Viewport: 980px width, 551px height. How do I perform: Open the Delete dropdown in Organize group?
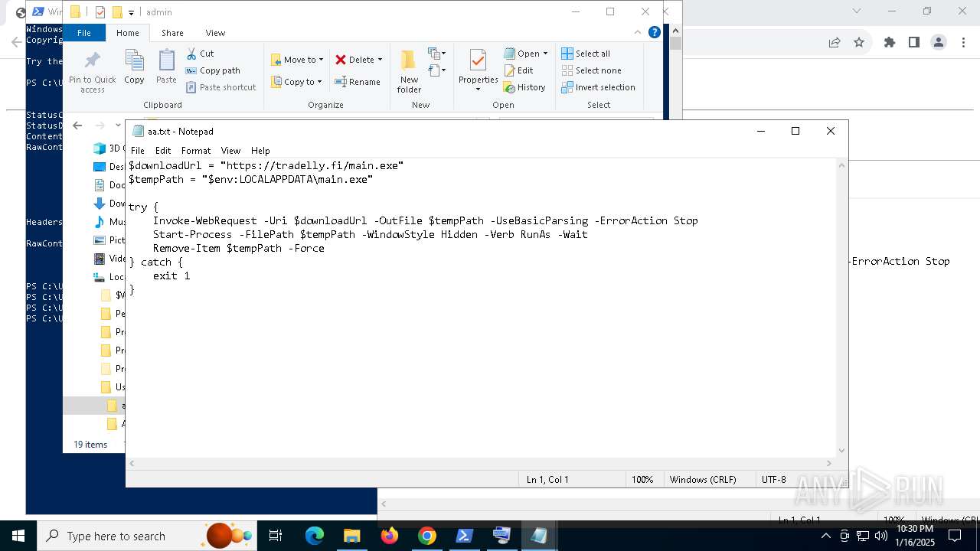pos(358,60)
